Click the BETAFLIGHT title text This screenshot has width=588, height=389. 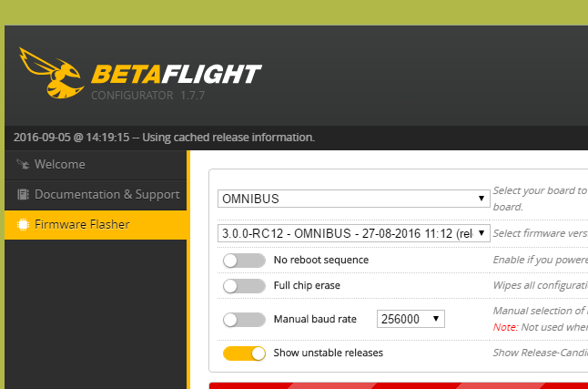tap(176, 75)
